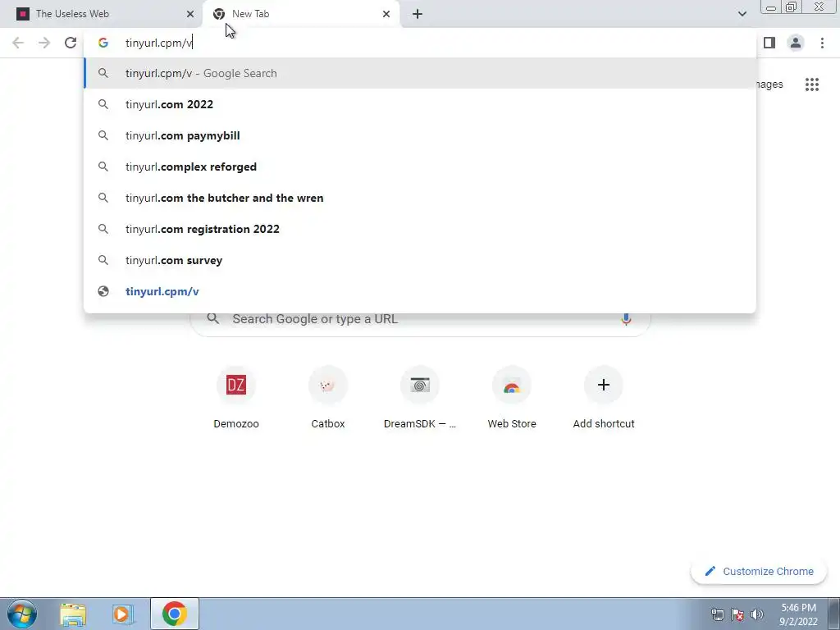Click the address bar text tinyurl.cpm/v
The height and width of the screenshot is (630, 840).
158,43
